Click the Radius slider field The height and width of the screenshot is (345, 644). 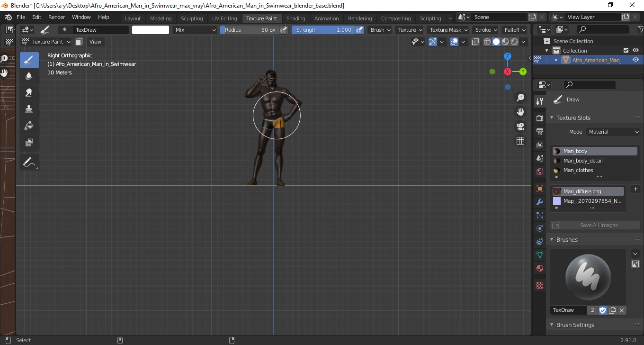[250, 30]
